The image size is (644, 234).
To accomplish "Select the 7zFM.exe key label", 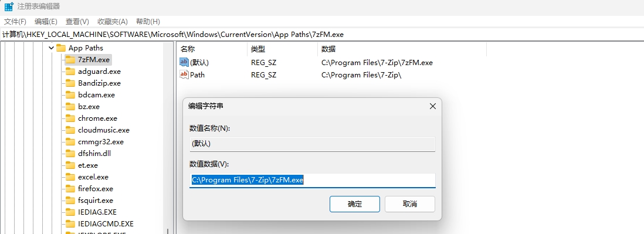I will 94,60.
